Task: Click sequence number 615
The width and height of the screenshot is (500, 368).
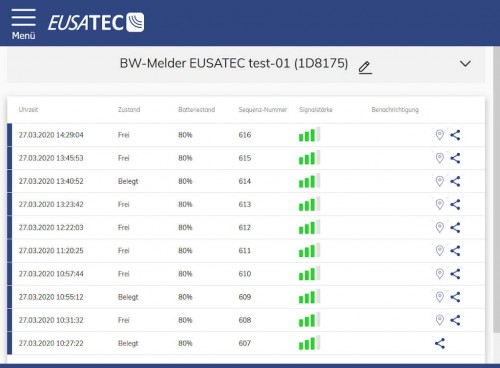Action: (245, 158)
